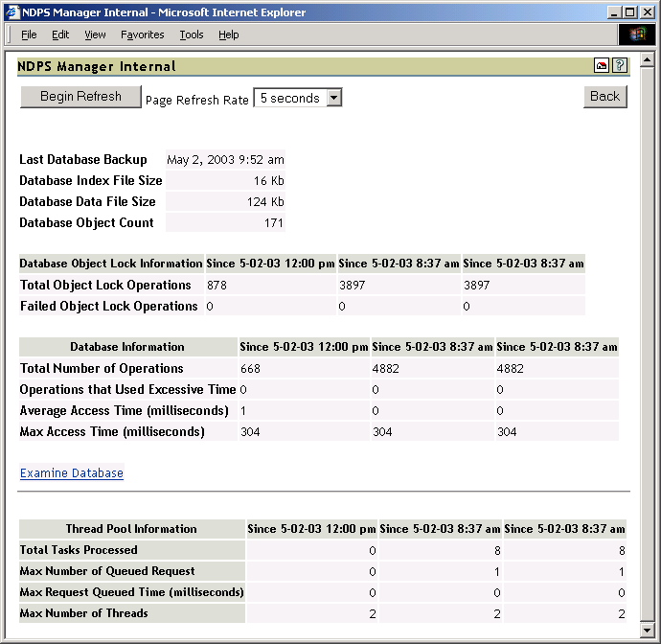The width and height of the screenshot is (661, 644).
Task: Click the 'NDPS Manager Internal' page heading
Action: point(97,66)
